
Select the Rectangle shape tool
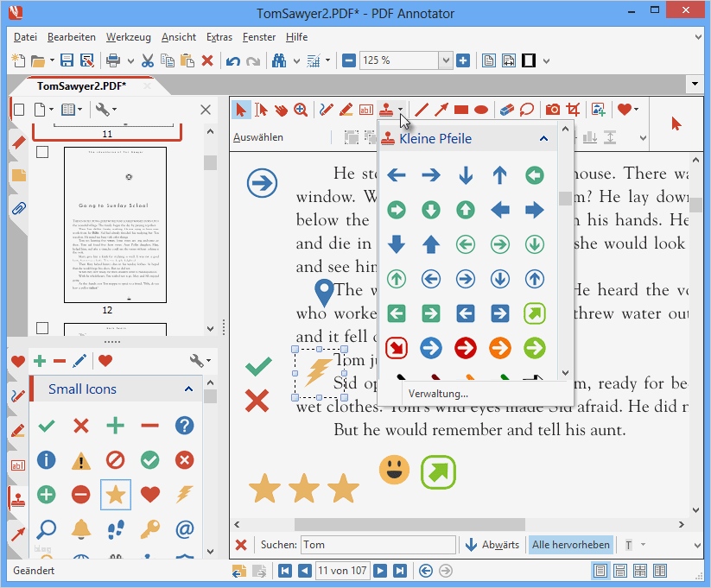461,110
